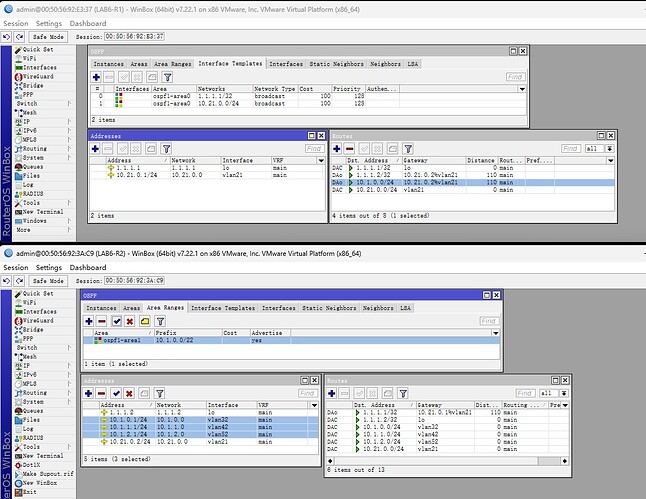Click enable checkmark in R2 Area Ranges toolbar
The width and height of the screenshot is (646, 499).
tap(117, 321)
